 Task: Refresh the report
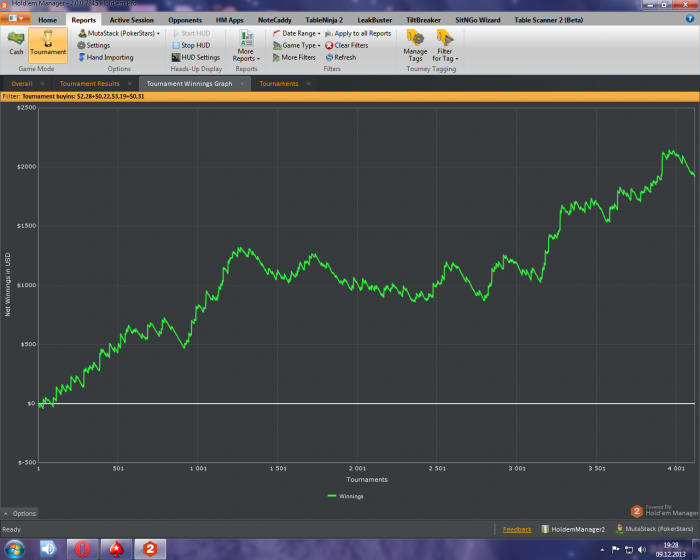tap(341, 57)
